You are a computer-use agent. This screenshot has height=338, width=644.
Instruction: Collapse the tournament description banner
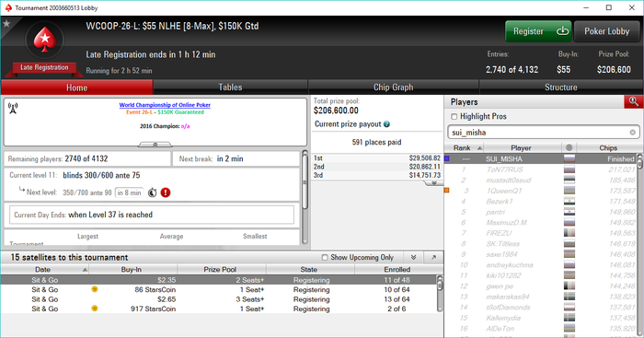click(x=155, y=145)
